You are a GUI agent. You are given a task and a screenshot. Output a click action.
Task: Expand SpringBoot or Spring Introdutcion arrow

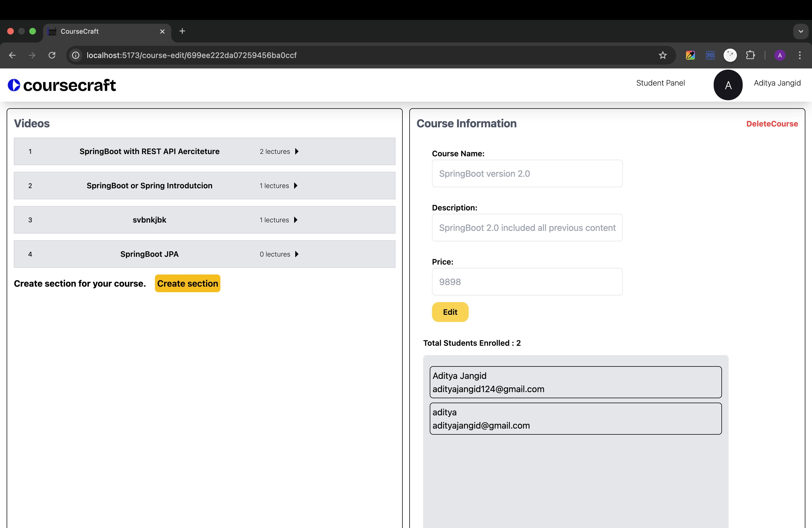296,186
